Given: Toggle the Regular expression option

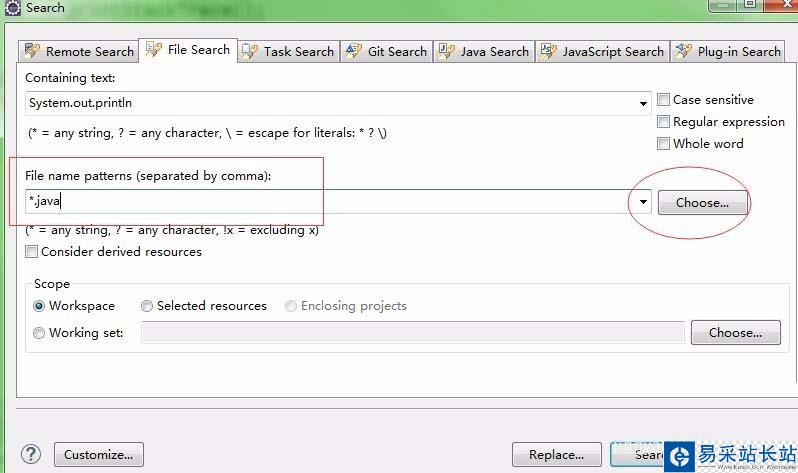Looking at the screenshot, I should [x=664, y=122].
